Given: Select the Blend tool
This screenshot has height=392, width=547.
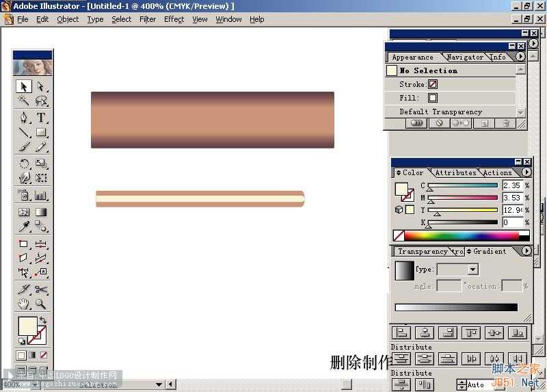Looking at the screenshot, I should [x=41, y=226].
